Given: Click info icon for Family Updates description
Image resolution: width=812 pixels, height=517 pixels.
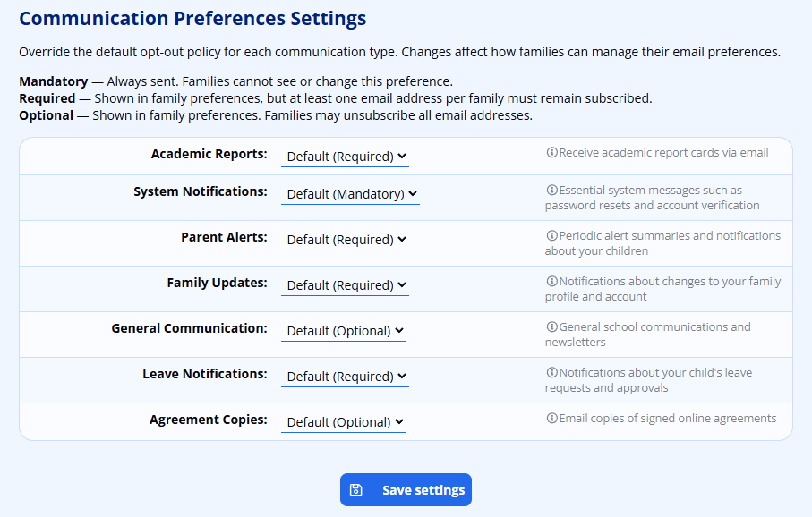Looking at the screenshot, I should 551,282.
